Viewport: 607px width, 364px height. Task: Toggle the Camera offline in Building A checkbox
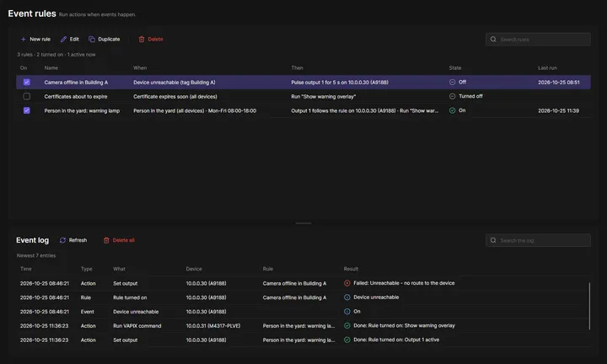click(27, 82)
